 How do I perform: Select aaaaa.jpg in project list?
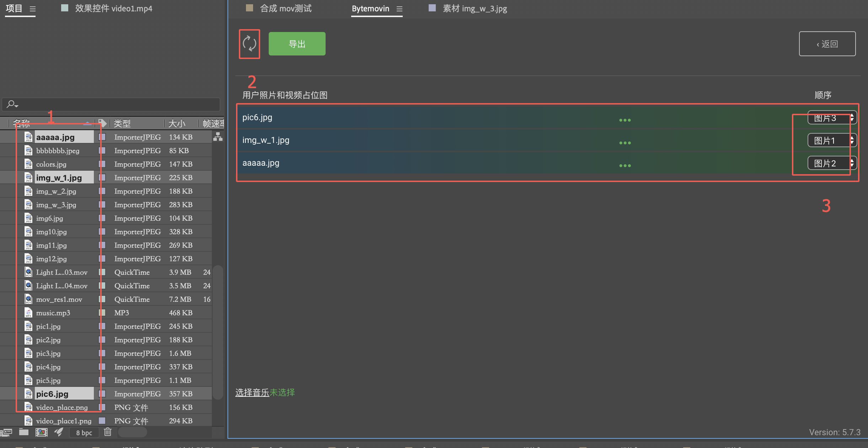[55, 137]
